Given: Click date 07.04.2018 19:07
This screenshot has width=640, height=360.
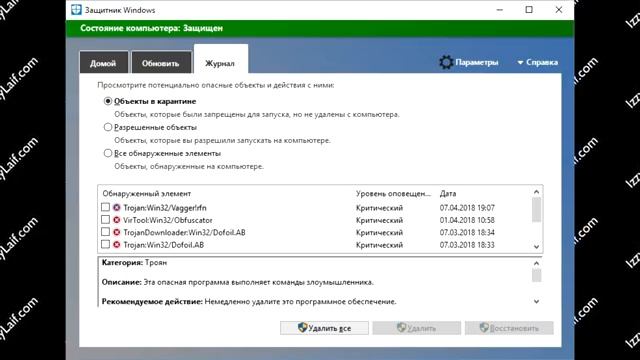Looking at the screenshot, I should (x=467, y=208).
